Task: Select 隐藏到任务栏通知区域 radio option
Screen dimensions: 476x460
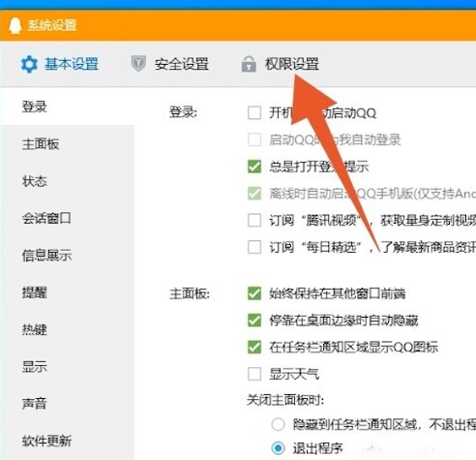Action: pyautogui.click(x=278, y=424)
